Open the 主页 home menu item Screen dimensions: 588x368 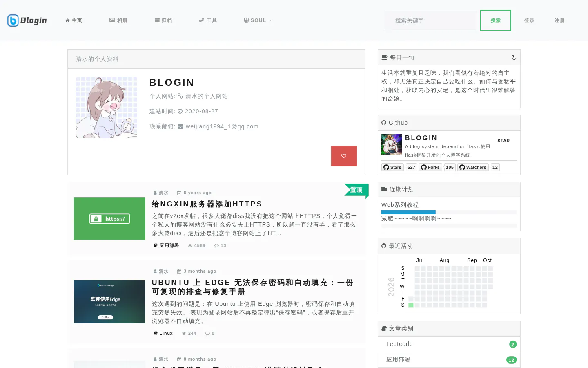(74, 20)
